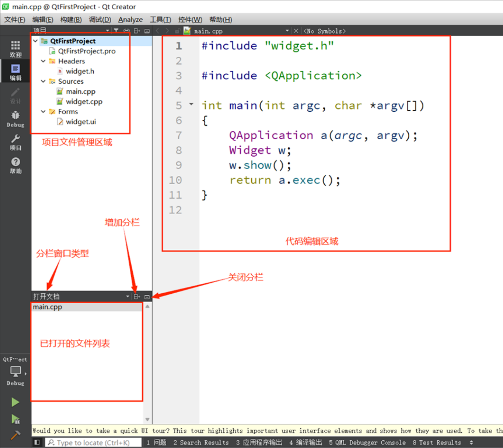Image resolution: width=503 pixels, height=448 pixels.
Task: Collapse the QtFirstProject root node
Action: point(35,41)
